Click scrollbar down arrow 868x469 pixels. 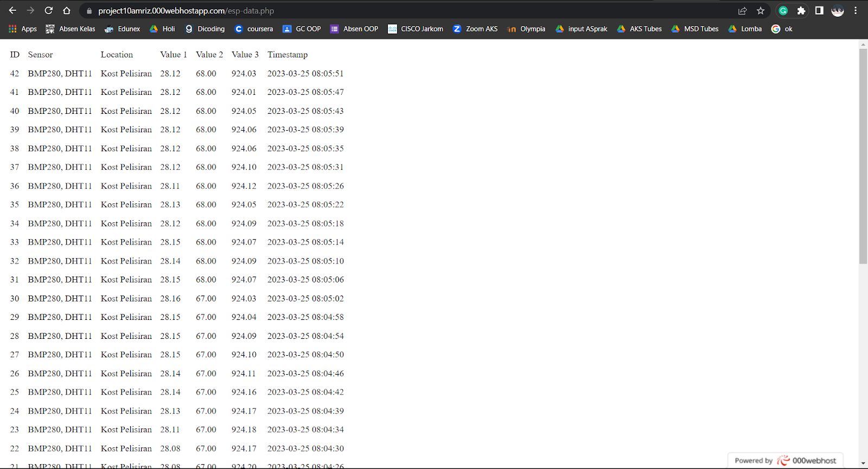coord(863,464)
